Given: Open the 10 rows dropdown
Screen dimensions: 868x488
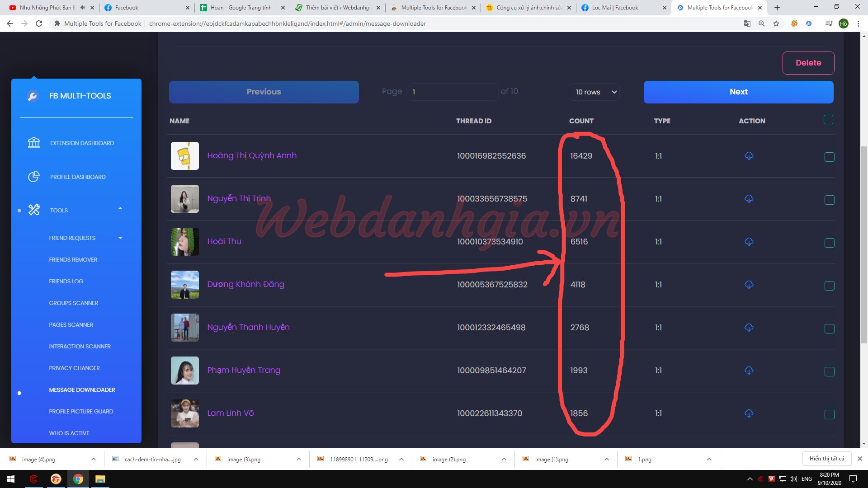Looking at the screenshot, I should [594, 92].
